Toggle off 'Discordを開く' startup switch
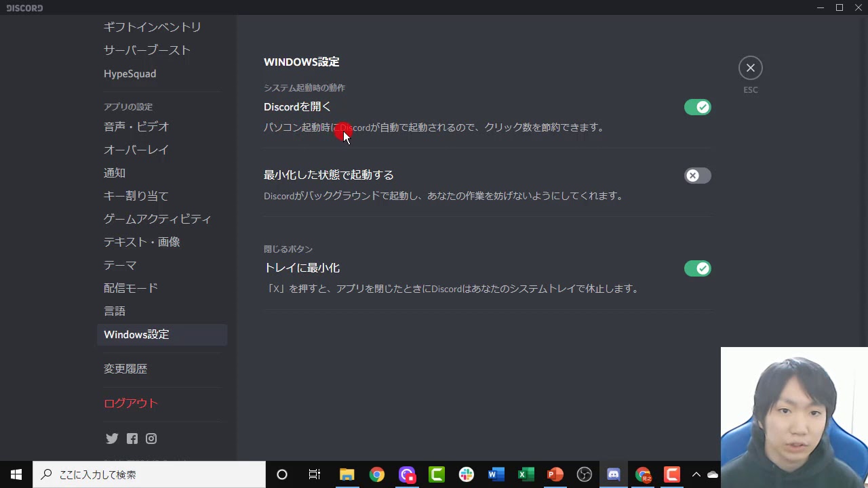 697,107
